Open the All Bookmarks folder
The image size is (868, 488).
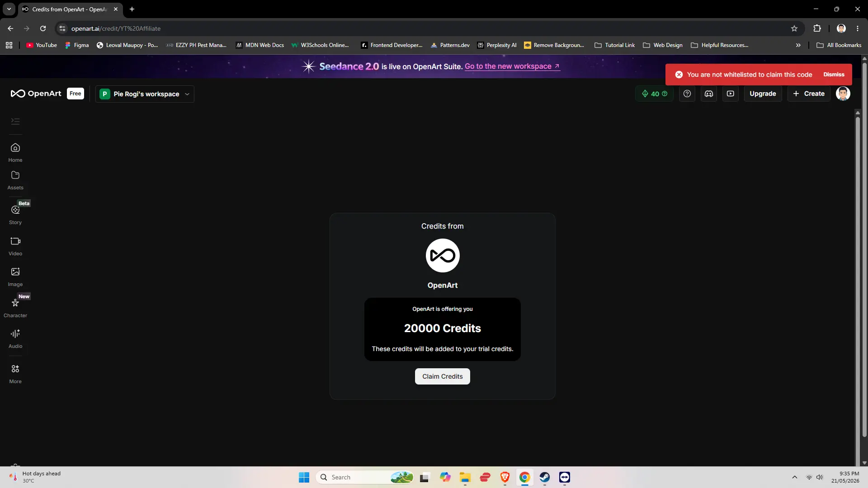click(x=839, y=45)
